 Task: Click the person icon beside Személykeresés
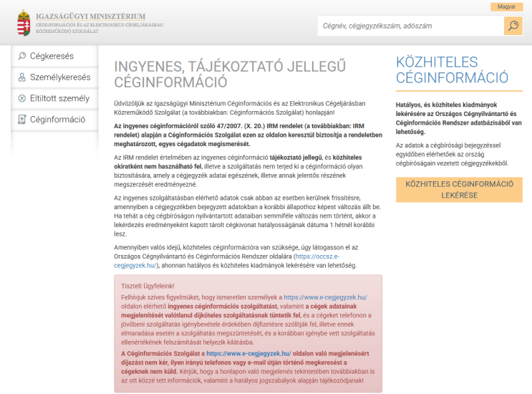(22, 77)
